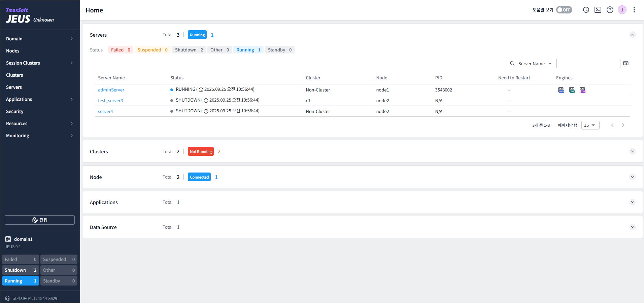Filter servers by Running status chip
This screenshot has height=303, width=644.
[x=248, y=50]
